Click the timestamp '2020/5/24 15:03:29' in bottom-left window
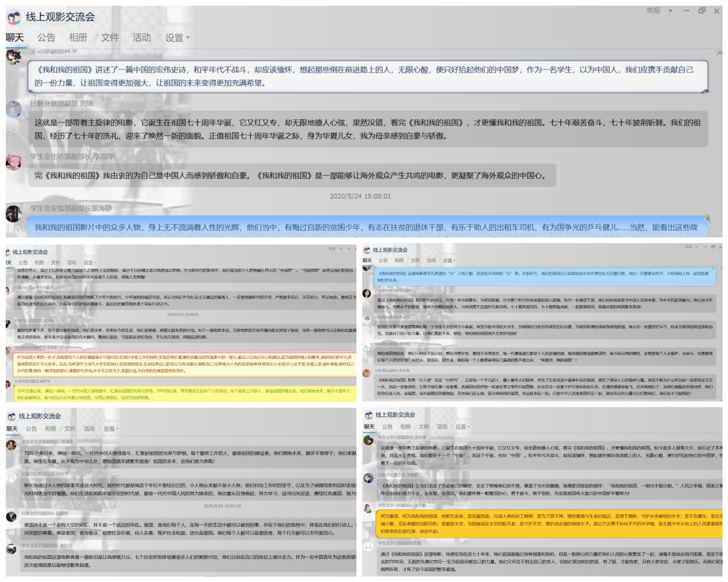Viewport: 728px width, 582px height. tap(222, 506)
